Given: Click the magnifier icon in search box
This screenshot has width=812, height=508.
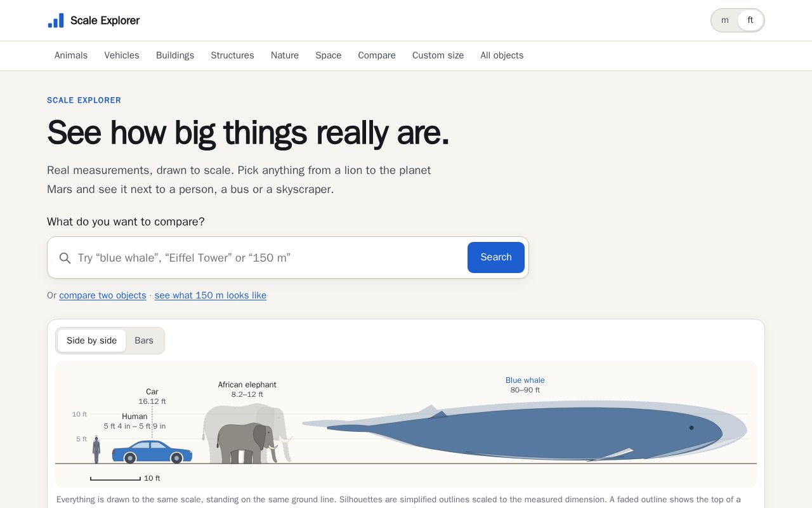Looking at the screenshot, I should pyautogui.click(x=65, y=258).
